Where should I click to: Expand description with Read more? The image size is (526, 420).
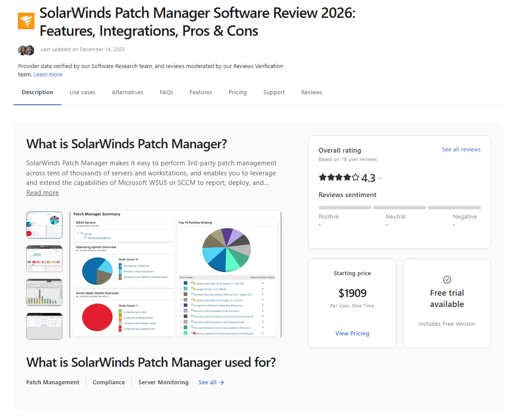point(42,193)
